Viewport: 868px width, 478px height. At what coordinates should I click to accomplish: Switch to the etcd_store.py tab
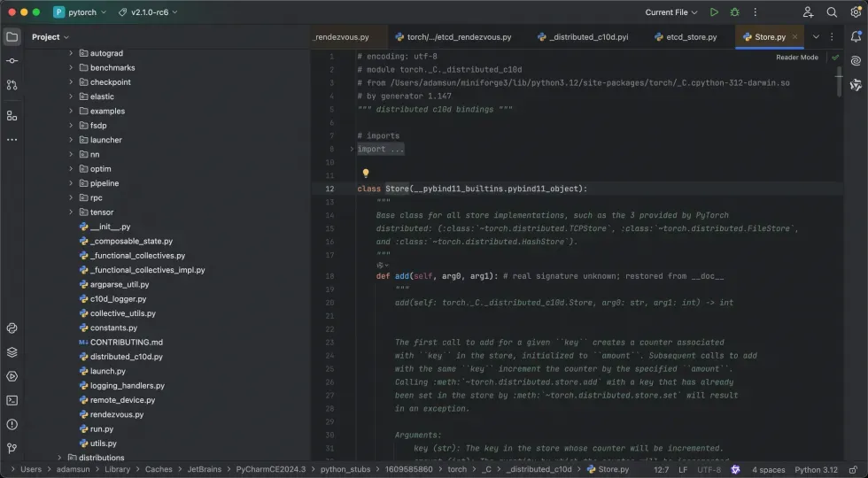click(686, 37)
